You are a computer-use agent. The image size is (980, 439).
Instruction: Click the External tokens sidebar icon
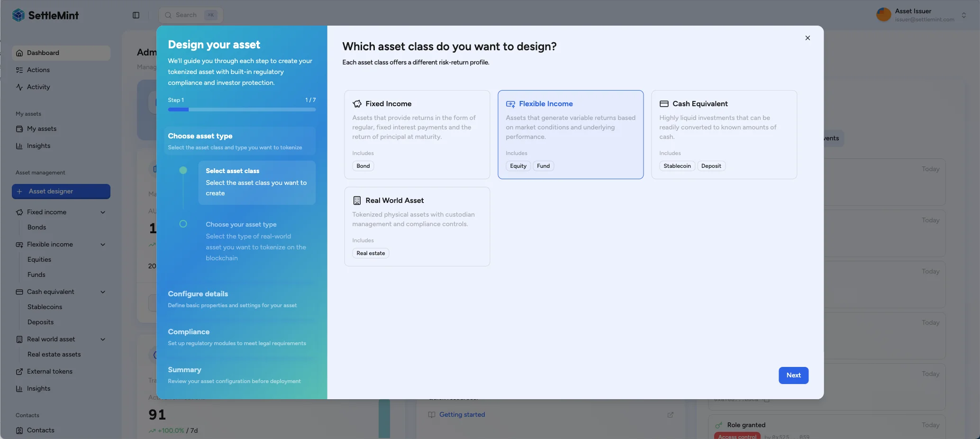coord(19,372)
